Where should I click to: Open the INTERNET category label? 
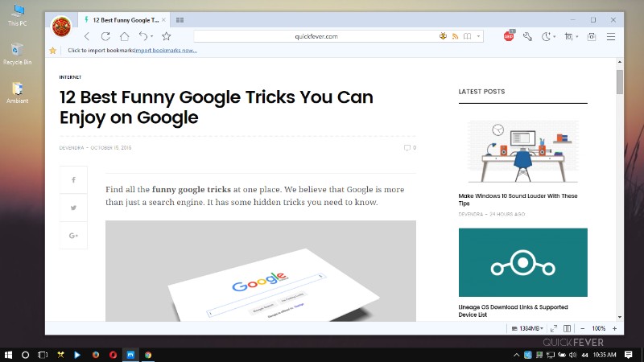[x=70, y=77]
